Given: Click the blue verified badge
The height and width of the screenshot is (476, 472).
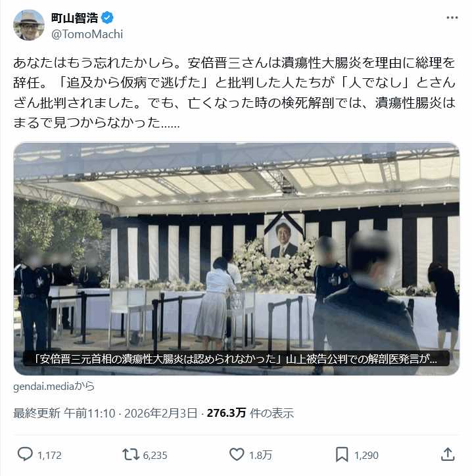Looking at the screenshot, I should coord(107,18).
